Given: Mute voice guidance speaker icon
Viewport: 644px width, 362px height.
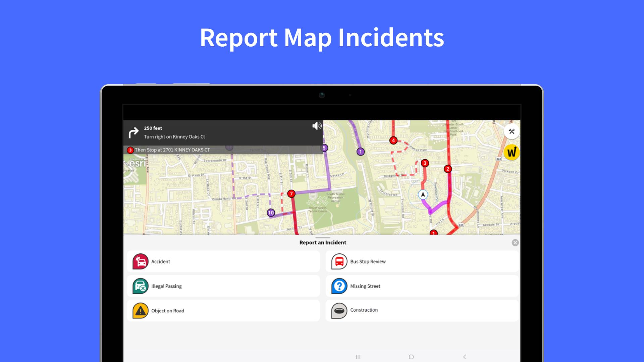Looking at the screenshot, I should click(x=317, y=126).
